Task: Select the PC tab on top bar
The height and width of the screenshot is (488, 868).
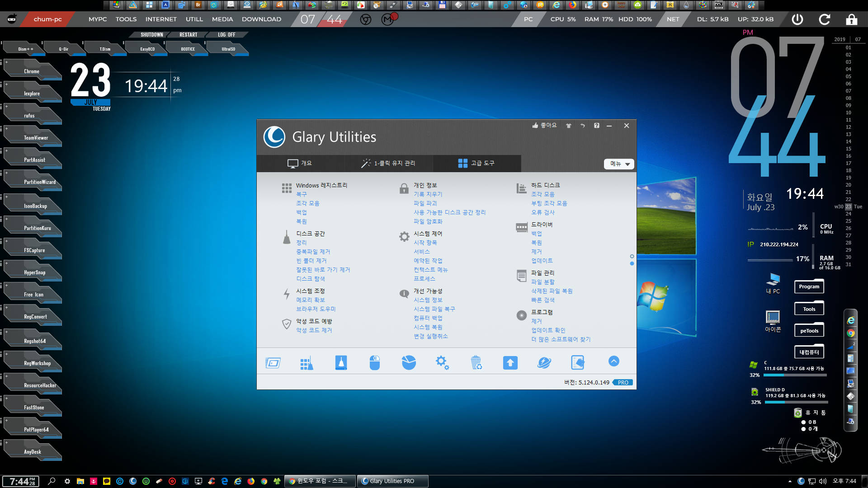Action: tap(528, 19)
